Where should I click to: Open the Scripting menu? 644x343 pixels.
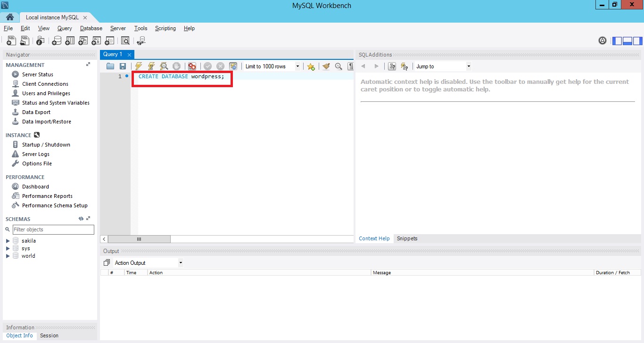click(165, 28)
